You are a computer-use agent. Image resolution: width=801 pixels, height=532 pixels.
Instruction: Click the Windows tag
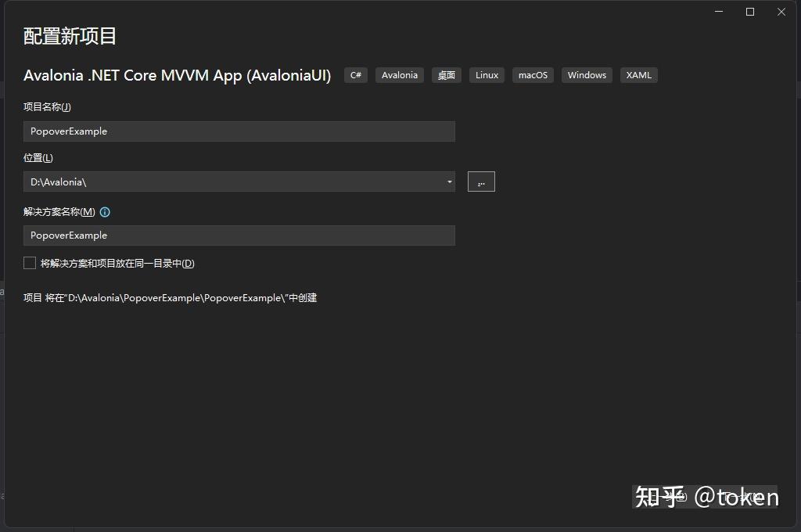pyautogui.click(x=587, y=75)
